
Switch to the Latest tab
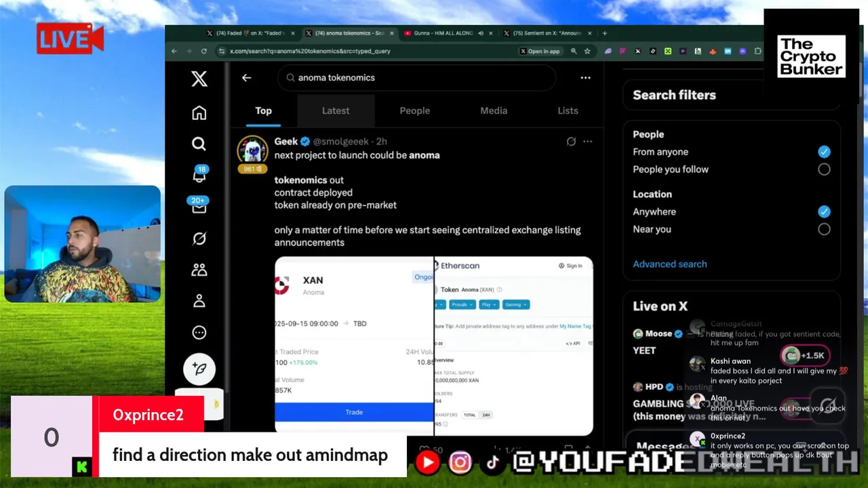(x=336, y=110)
